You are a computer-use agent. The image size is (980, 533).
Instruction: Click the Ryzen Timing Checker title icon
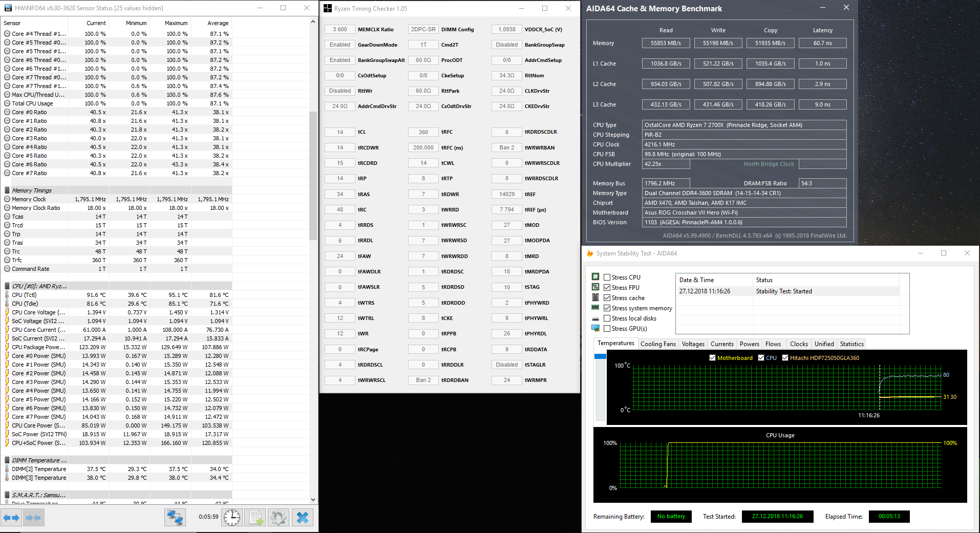point(328,8)
